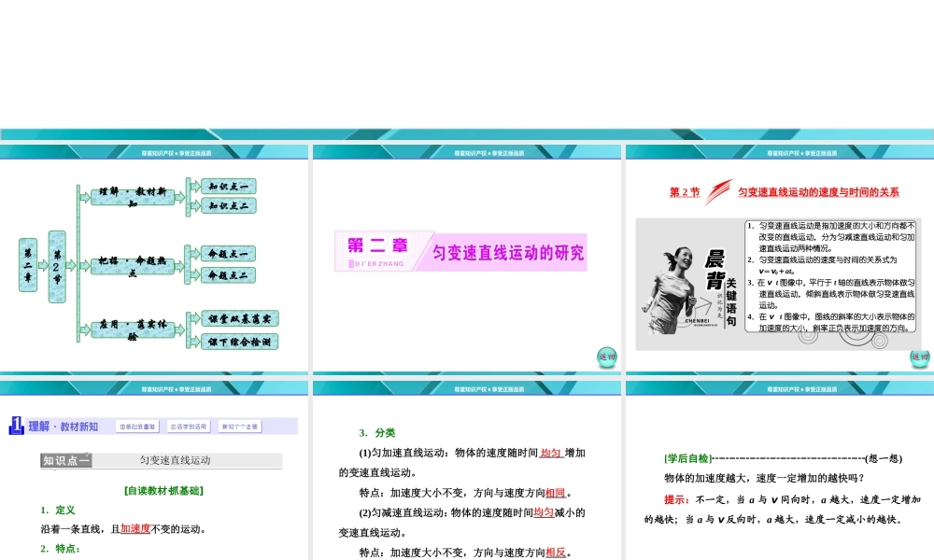934x560 pixels.
Task: Click the red underlined 相同 word
Action: tap(555, 493)
